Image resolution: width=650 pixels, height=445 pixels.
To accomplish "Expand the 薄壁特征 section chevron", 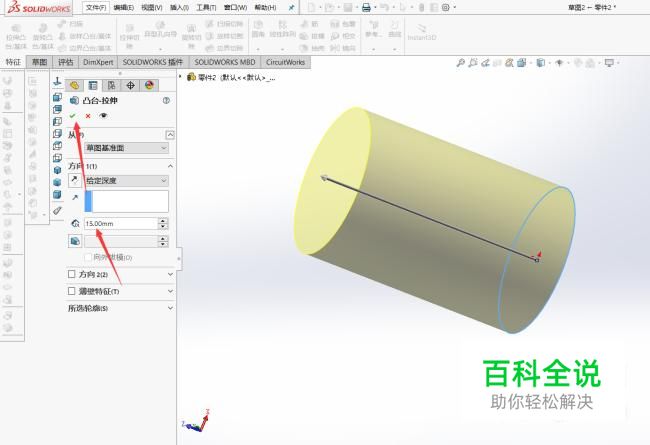I will [x=170, y=291].
